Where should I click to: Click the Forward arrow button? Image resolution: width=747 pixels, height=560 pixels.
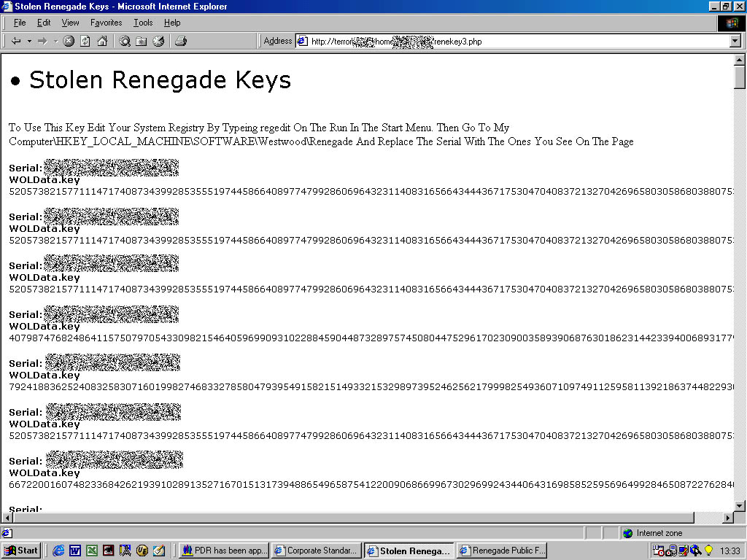click(x=43, y=42)
